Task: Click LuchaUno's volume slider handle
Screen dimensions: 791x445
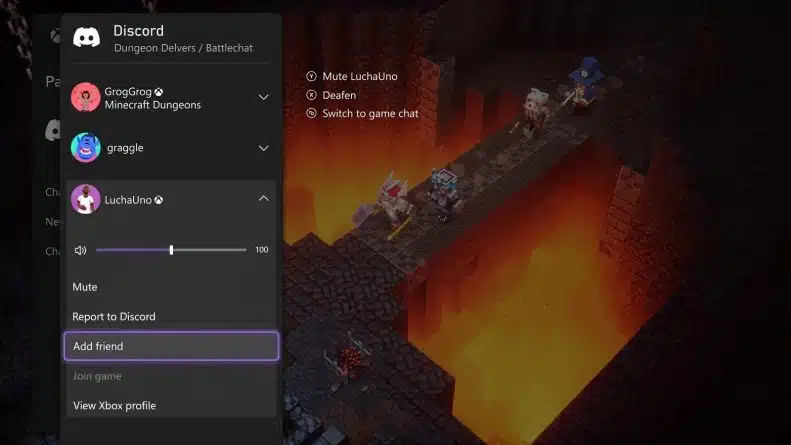Action: point(171,250)
